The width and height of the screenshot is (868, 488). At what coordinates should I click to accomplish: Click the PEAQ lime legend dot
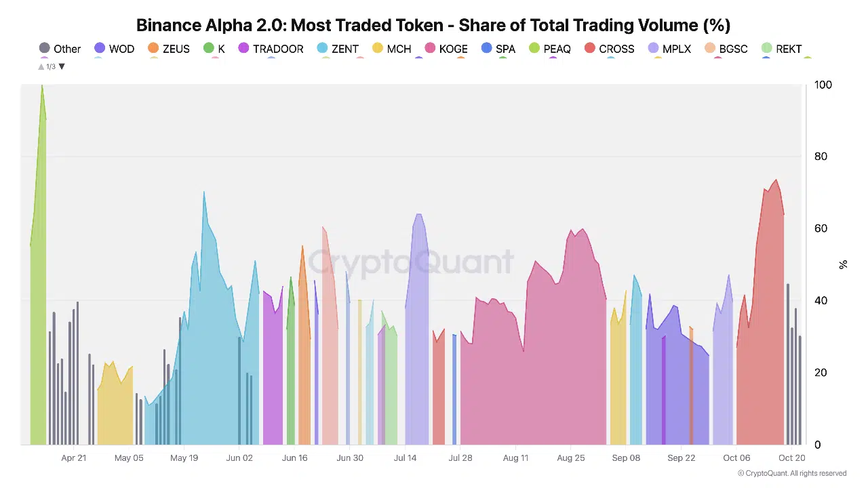click(534, 48)
